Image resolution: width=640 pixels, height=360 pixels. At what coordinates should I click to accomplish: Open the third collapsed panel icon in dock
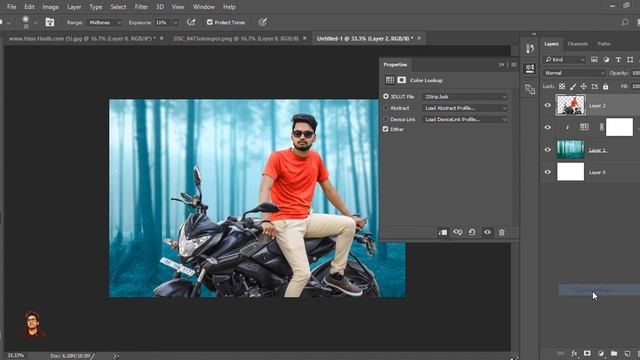[x=530, y=89]
